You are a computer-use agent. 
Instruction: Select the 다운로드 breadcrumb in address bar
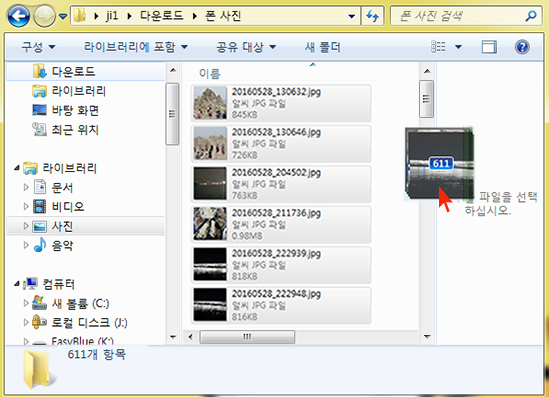click(161, 16)
